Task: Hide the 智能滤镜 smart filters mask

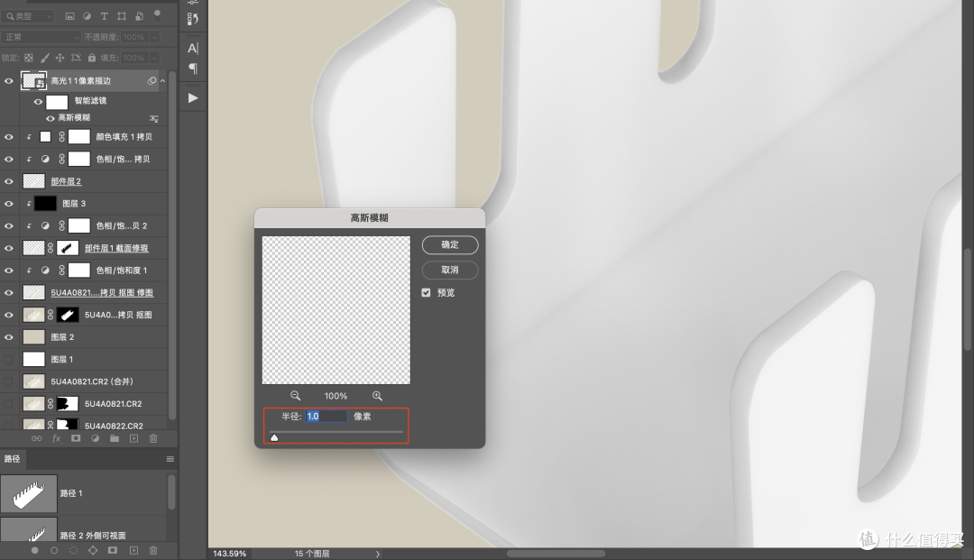Action: 38,101
